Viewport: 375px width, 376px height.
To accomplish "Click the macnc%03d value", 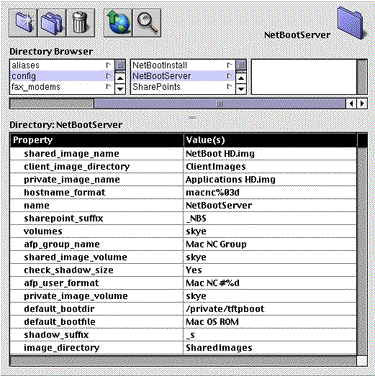I will click(213, 193).
